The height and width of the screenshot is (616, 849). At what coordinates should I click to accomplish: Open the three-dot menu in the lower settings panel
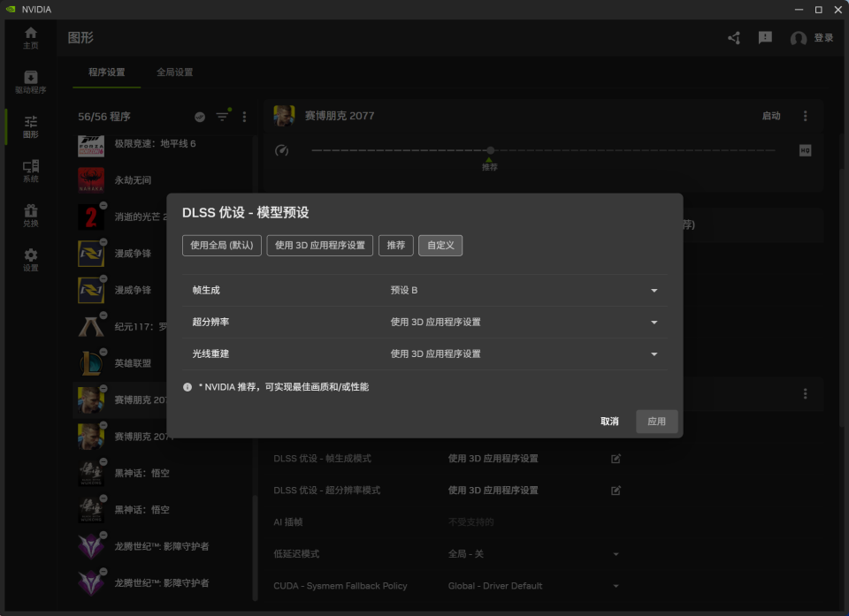pyautogui.click(x=805, y=393)
